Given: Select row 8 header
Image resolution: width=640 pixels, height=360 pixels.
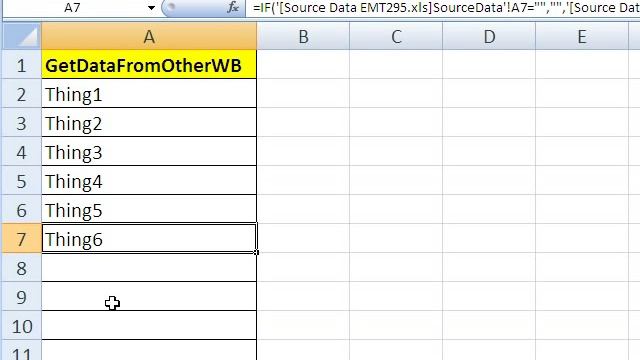Looking at the screenshot, I should (22, 268).
